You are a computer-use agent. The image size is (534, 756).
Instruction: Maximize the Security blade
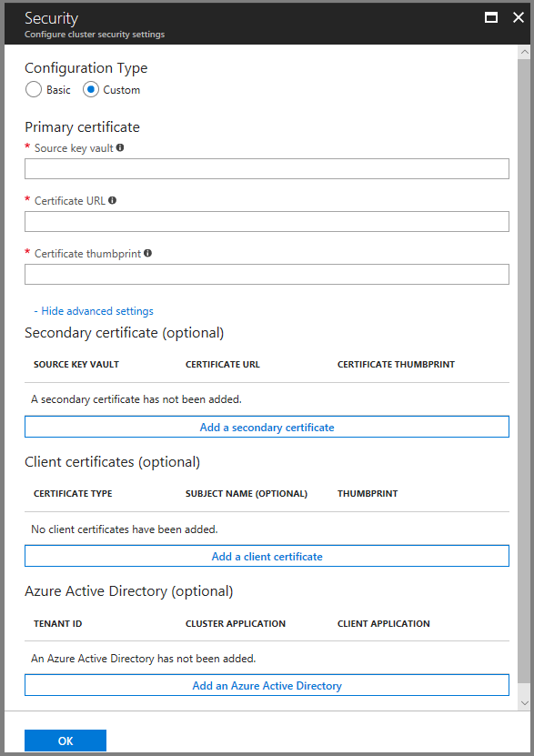pos(491,16)
